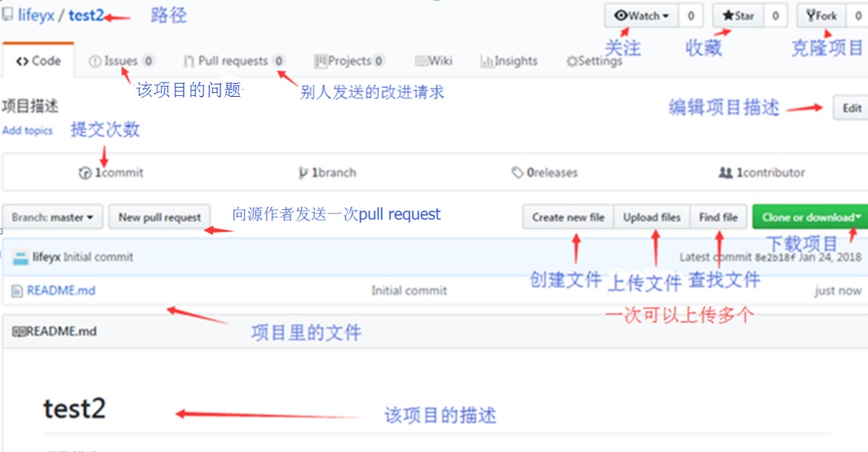Click the lifeyx avatar in commit row

pos(20,257)
